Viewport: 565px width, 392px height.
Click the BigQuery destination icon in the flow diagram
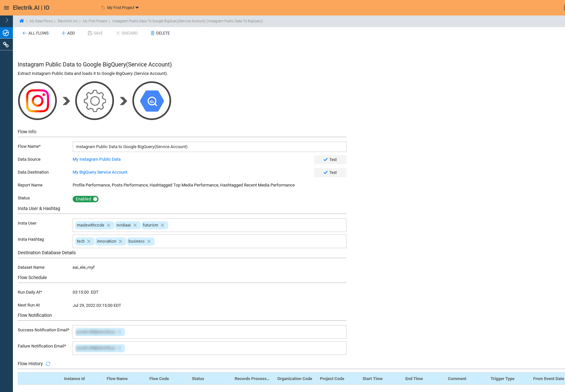(151, 100)
